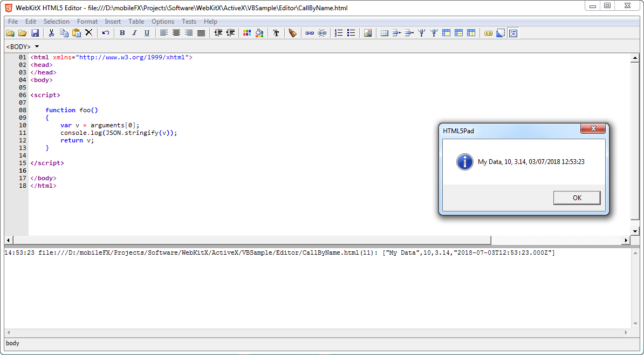Create a bulleted list
Screen dimensions: 644x355
pyautogui.click(x=351, y=33)
